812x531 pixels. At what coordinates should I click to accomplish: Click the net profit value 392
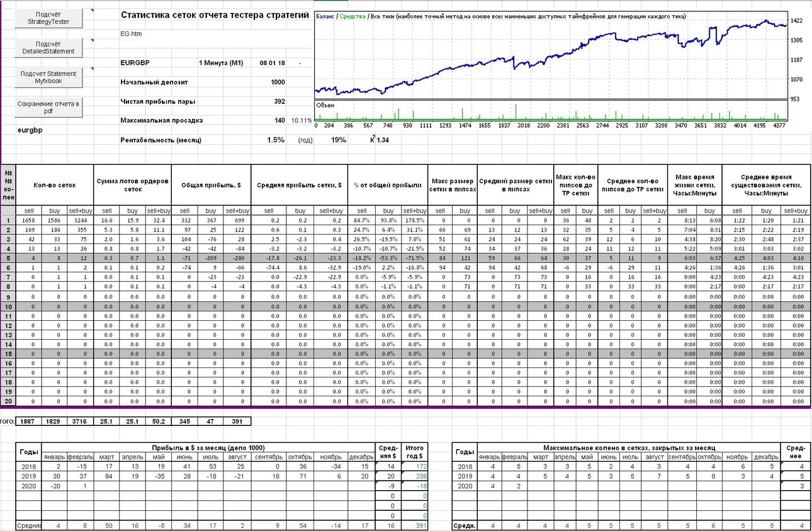click(x=279, y=101)
